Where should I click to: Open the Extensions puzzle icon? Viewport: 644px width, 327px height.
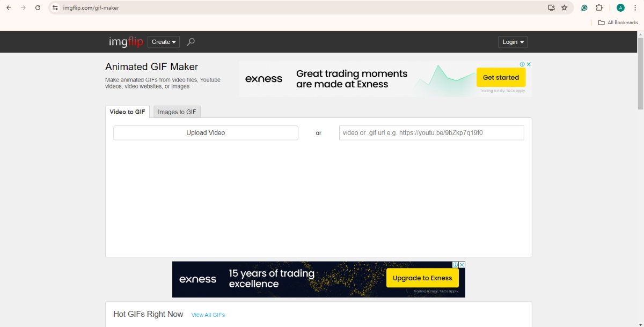click(x=599, y=8)
